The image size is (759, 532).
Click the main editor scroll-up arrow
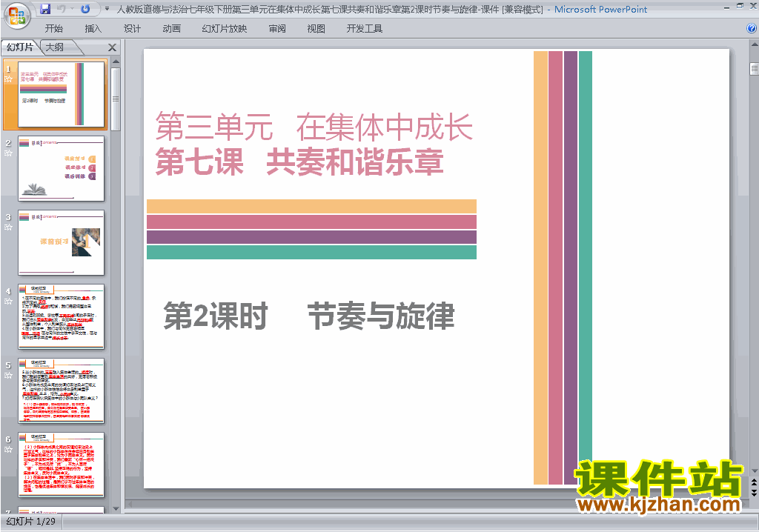754,44
